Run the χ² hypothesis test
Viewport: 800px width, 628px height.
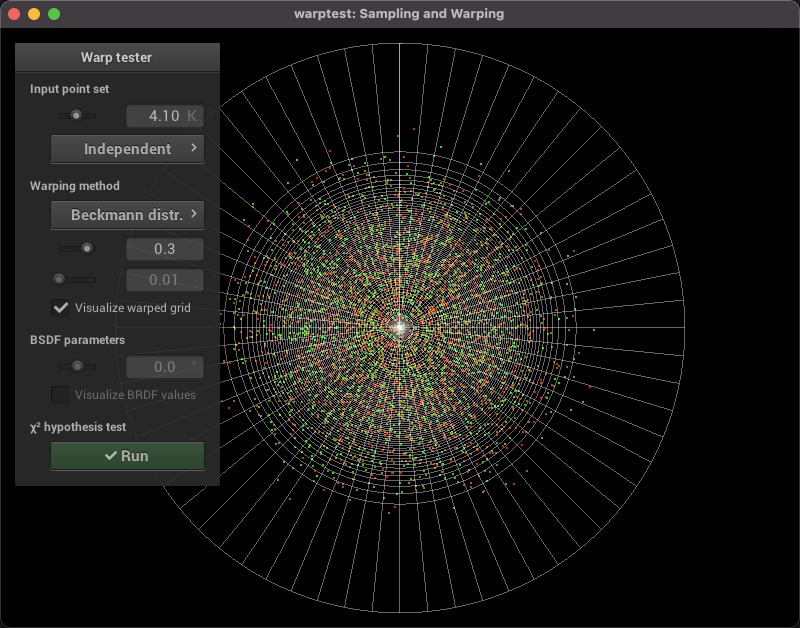(127, 456)
